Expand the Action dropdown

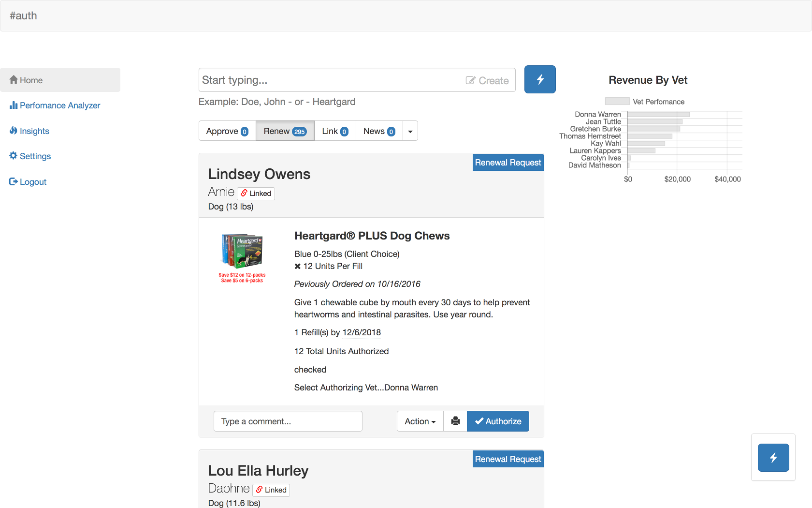pos(420,421)
